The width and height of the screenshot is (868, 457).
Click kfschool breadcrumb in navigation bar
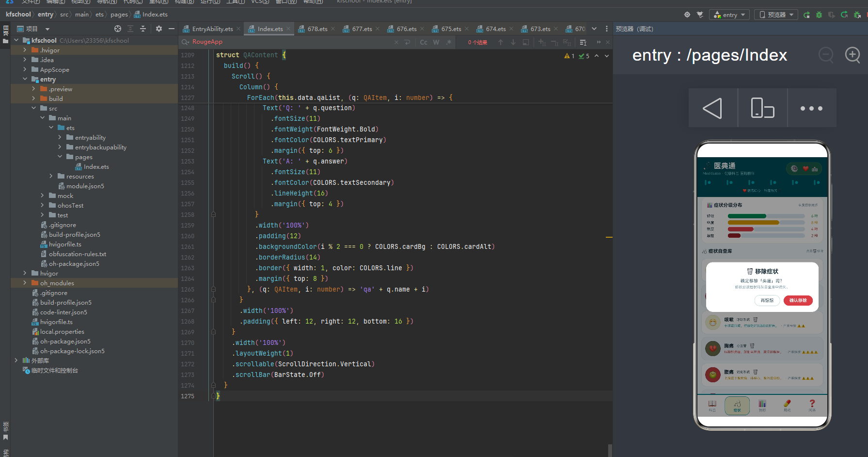[x=18, y=15]
